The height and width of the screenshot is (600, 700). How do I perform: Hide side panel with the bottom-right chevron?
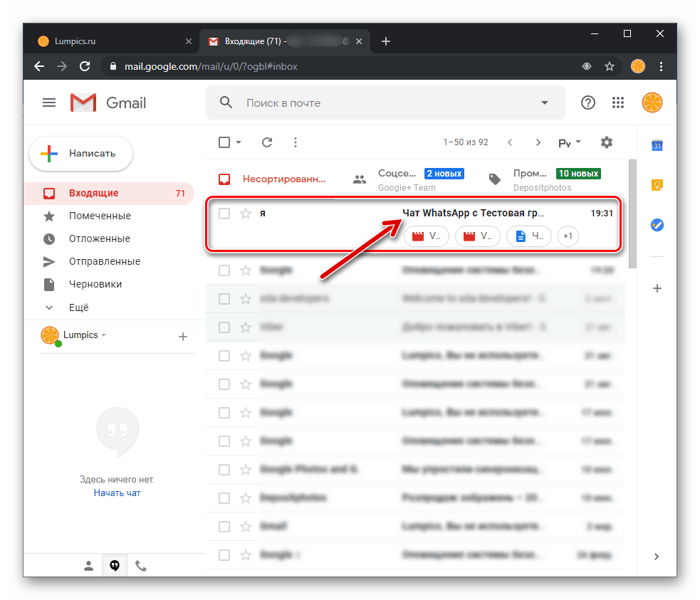pos(657,557)
